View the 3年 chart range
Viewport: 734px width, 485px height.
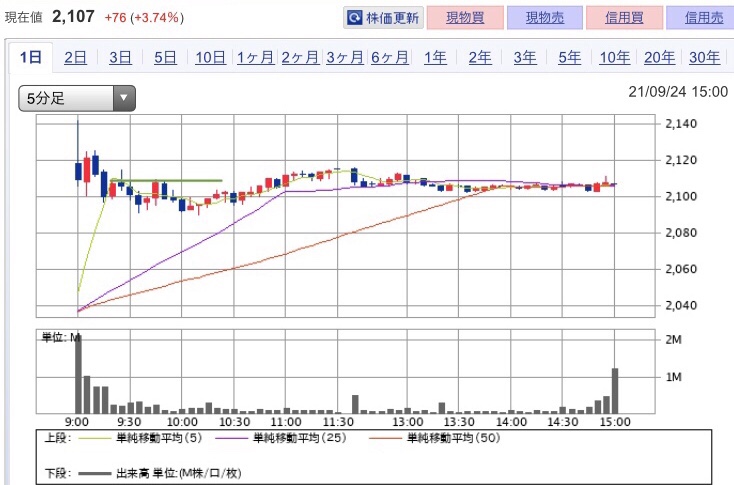click(525, 58)
